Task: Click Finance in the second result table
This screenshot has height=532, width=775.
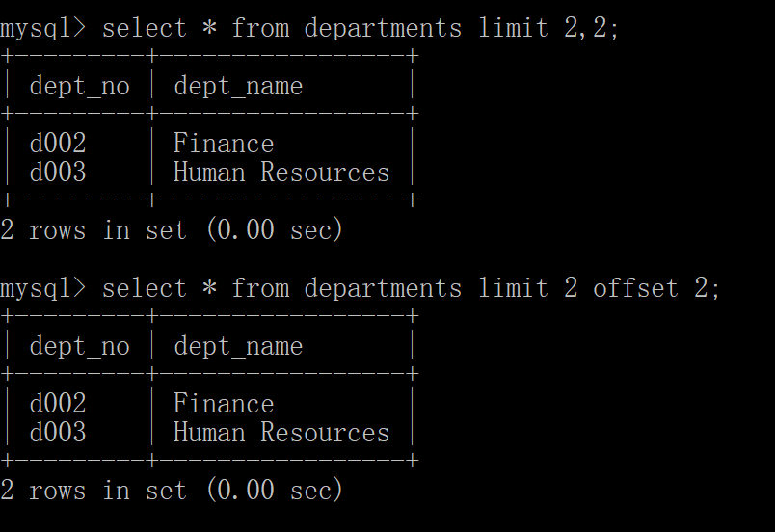Action: coord(224,404)
